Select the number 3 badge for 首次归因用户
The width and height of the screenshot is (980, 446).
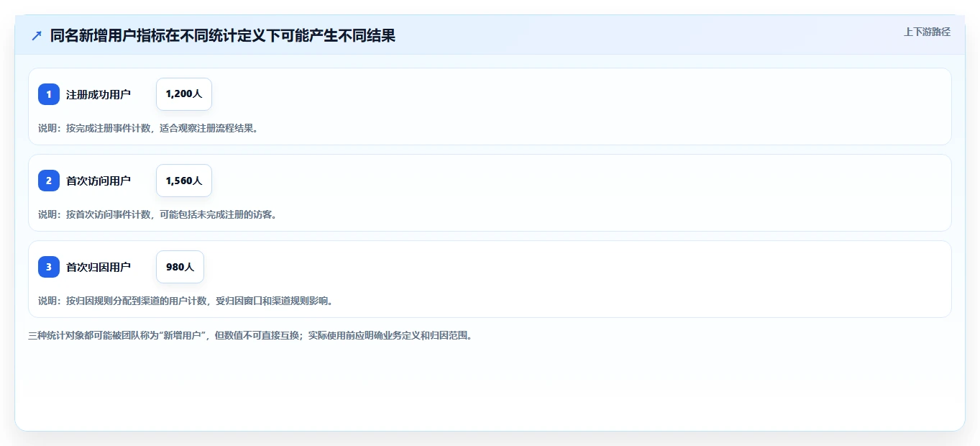pyautogui.click(x=49, y=267)
